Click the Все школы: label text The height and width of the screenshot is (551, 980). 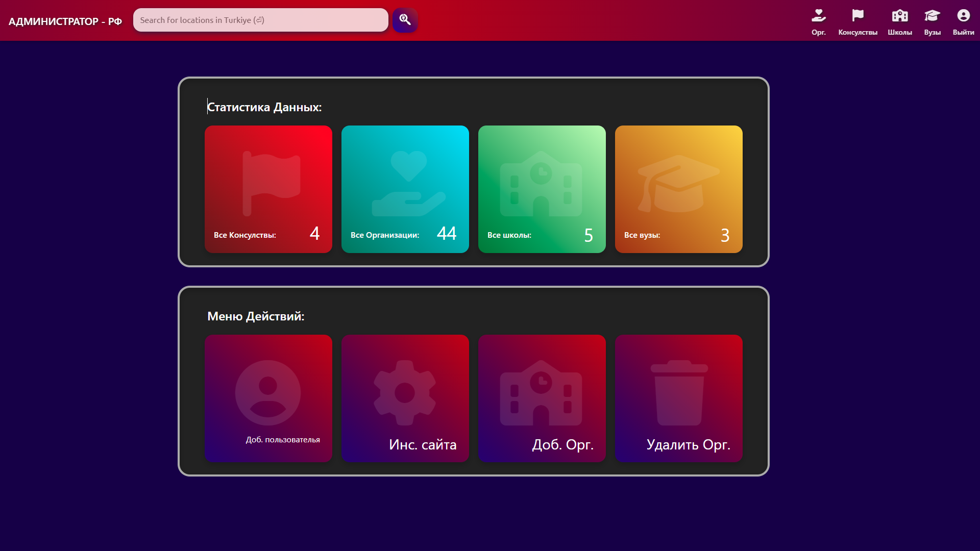(509, 235)
